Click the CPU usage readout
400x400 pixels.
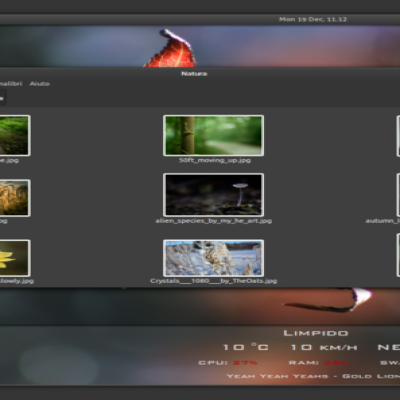(228, 363)
